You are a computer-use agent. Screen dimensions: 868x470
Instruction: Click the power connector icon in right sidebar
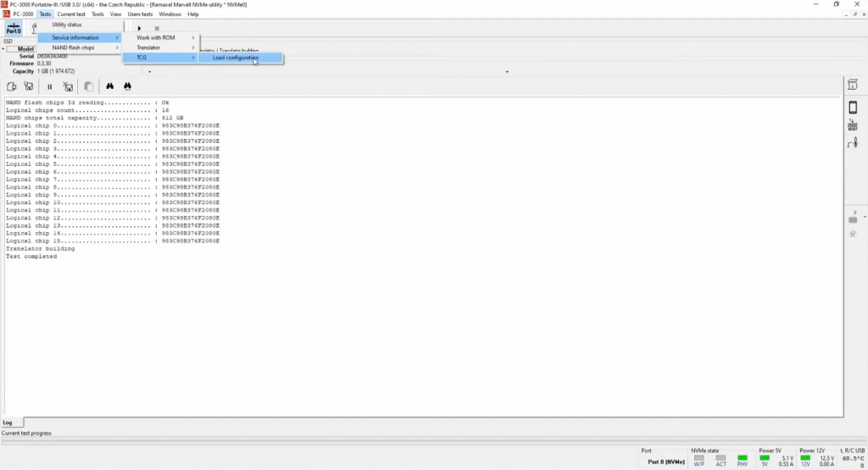[x=853, y=143]
